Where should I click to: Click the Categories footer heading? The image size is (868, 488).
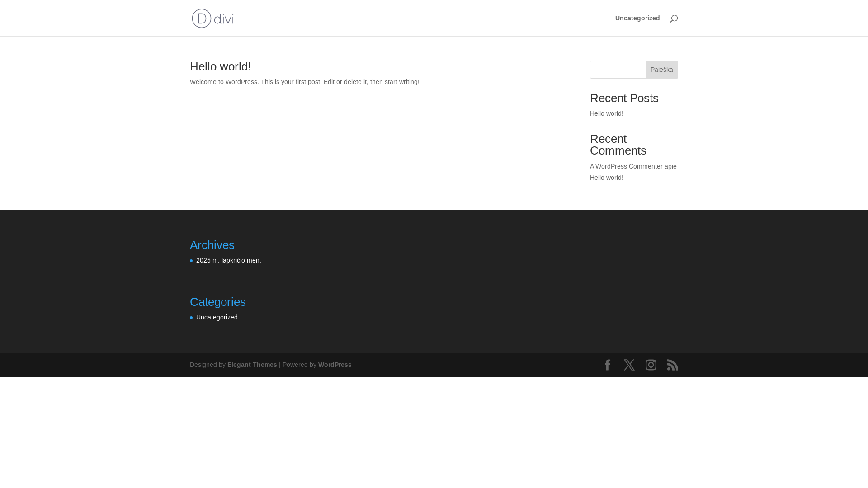(x=217, y=302)
